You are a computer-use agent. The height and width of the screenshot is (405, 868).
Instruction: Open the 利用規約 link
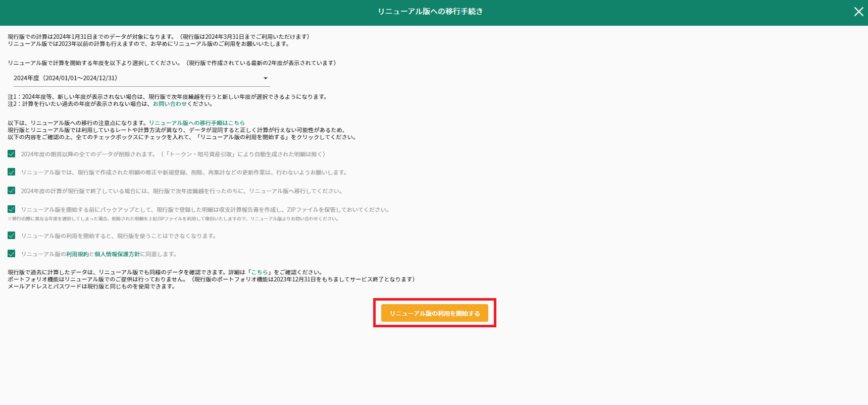77,254
